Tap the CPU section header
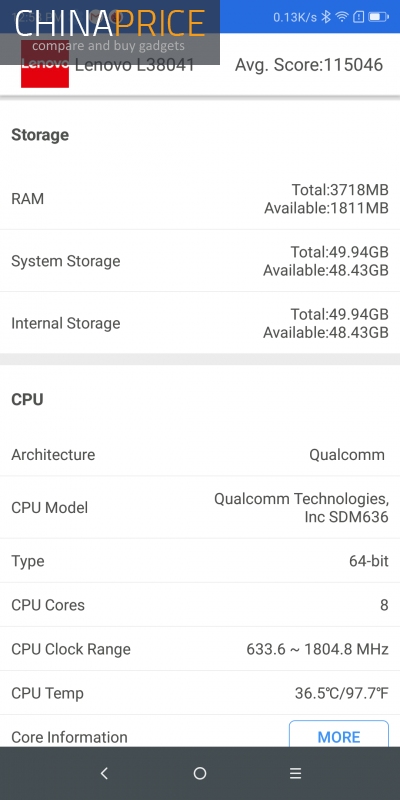400x800 pixels. pyautogui.click(x=27, y=399)
